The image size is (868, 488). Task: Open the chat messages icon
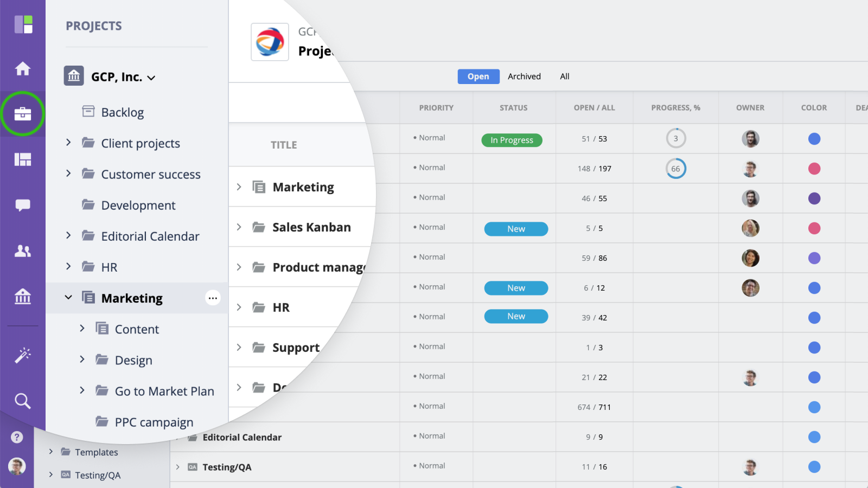23,205
